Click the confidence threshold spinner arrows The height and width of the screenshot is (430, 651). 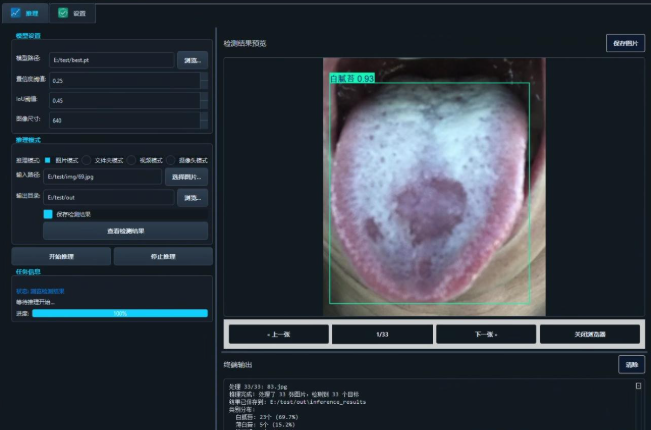click(x=204, y=80)
